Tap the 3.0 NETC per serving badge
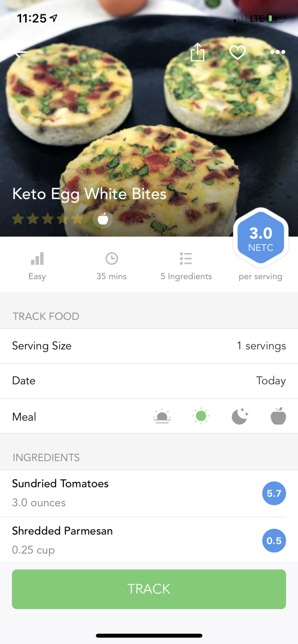The image size is (298, 644). coord(261,238)
